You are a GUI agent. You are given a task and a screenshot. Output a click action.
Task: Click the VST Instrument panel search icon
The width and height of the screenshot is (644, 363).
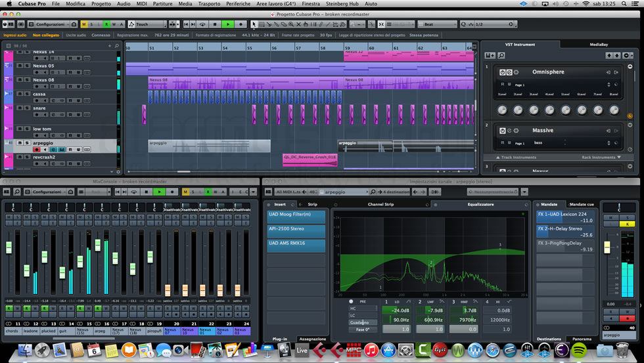point(501,55)
